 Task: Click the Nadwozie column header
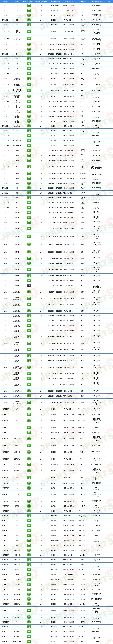coord(82,1)
